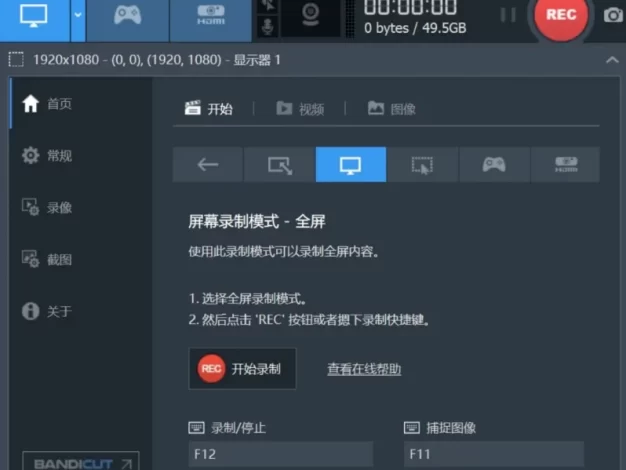This screenshot has width=626, height=470.
Task: Click the pause recording button
Action: 508,15
